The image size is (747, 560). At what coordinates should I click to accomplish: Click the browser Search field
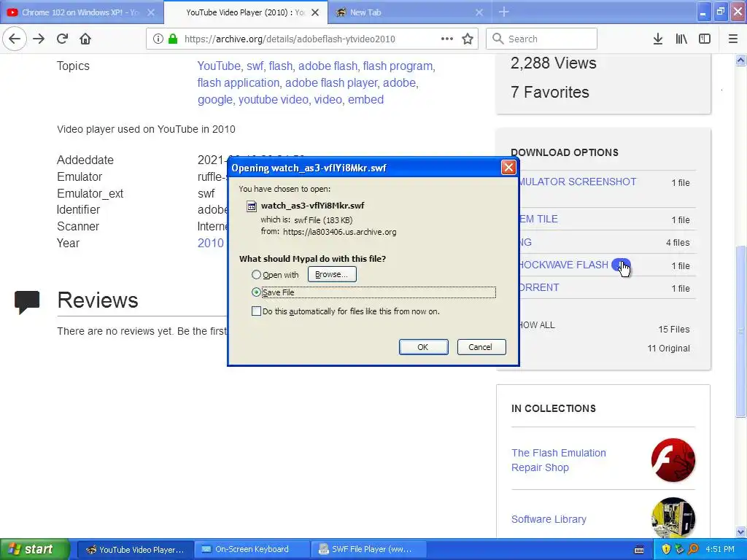542,39
